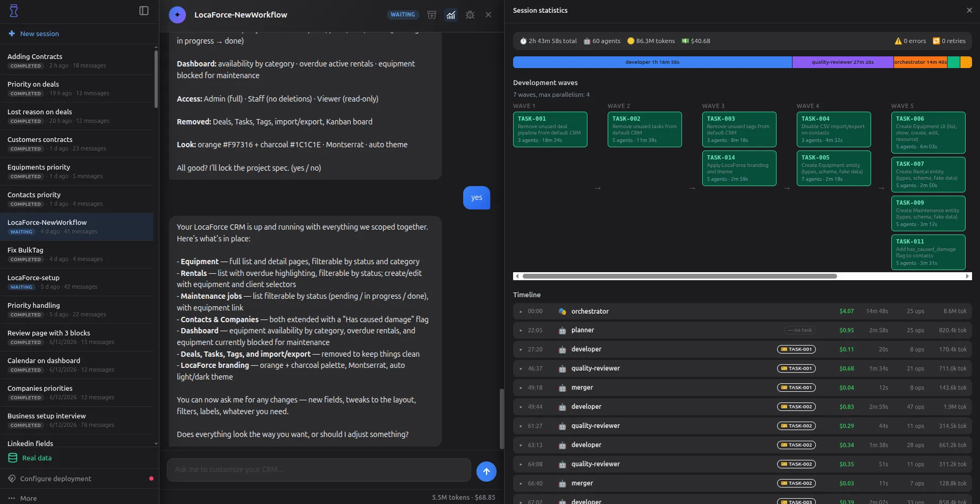Click the left arrow of the waves scrollbar

[517, 276]
